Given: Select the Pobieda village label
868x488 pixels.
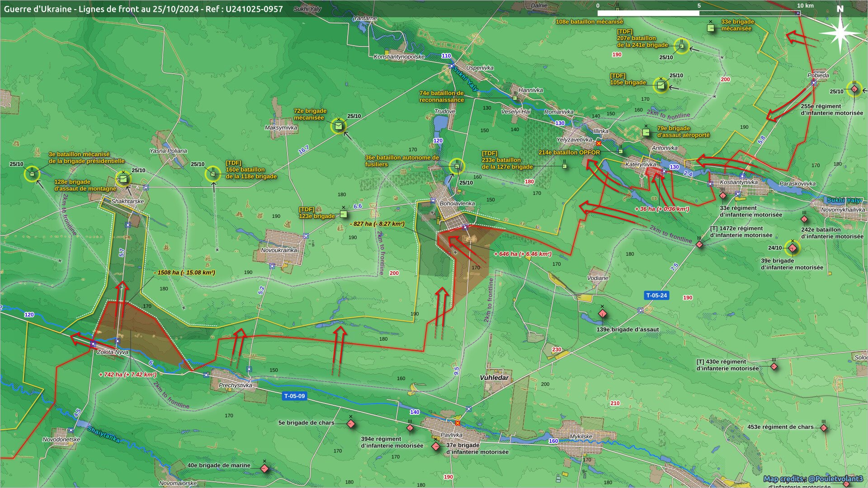Looking at the screenshot, I should [x=818, y=75].
